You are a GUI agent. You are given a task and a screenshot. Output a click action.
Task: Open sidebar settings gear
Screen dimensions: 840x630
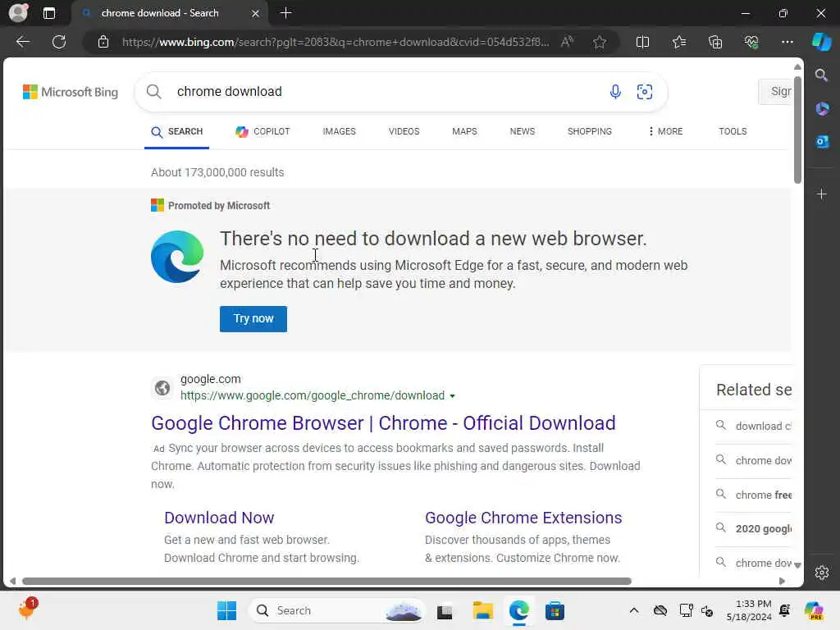tap(822, 573)
